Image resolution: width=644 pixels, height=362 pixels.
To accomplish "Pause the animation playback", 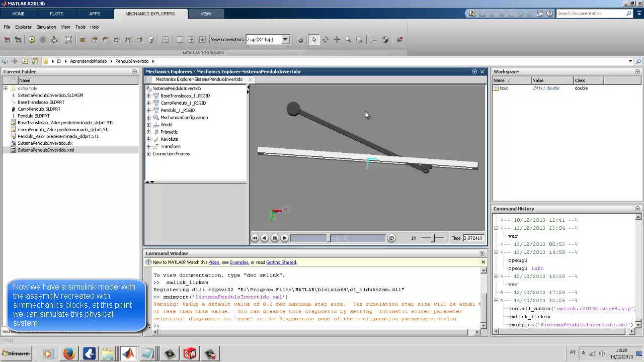I will point(275,238).
